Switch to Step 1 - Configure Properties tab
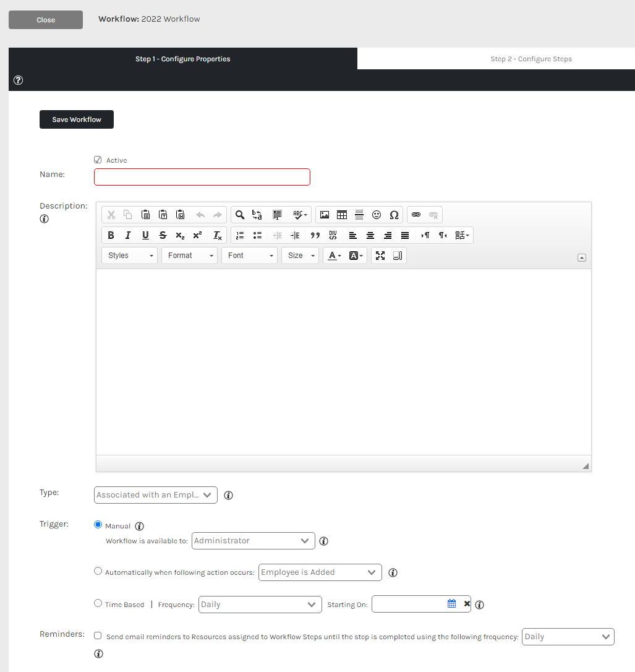Image resolution: width=635 pixels, height=672 pixels. point(183,59)
